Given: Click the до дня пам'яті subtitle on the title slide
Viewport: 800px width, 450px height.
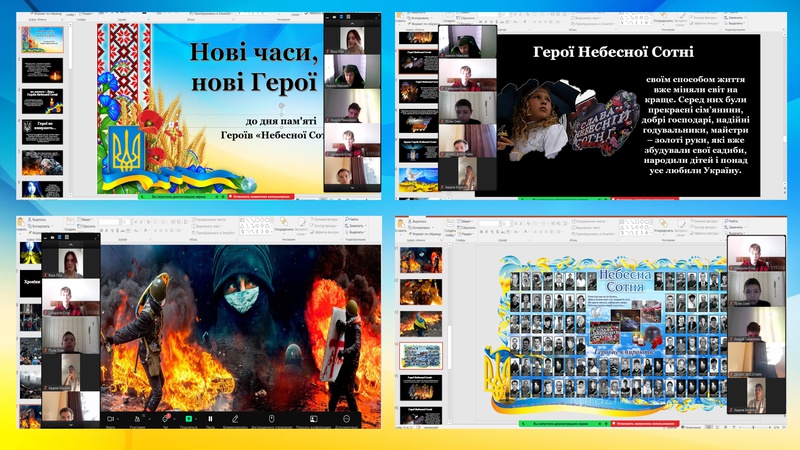Looking at the screenshot, I should point(281,121).
